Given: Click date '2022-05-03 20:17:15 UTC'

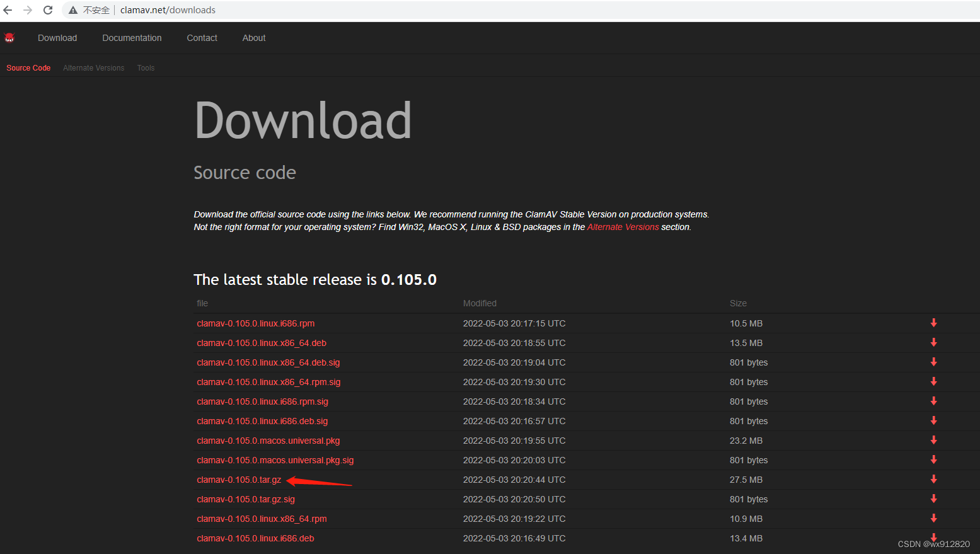Looking at the screenshot, I should 514,323.
